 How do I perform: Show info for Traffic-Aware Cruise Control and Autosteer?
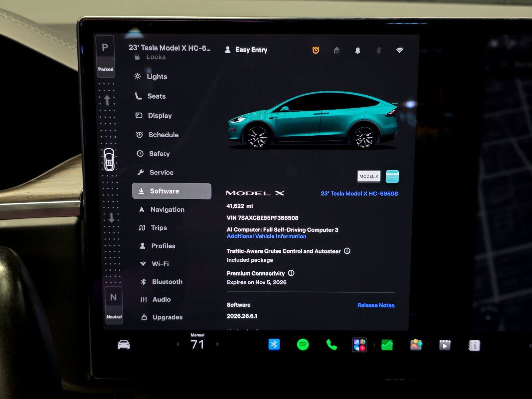click(347, 251)
